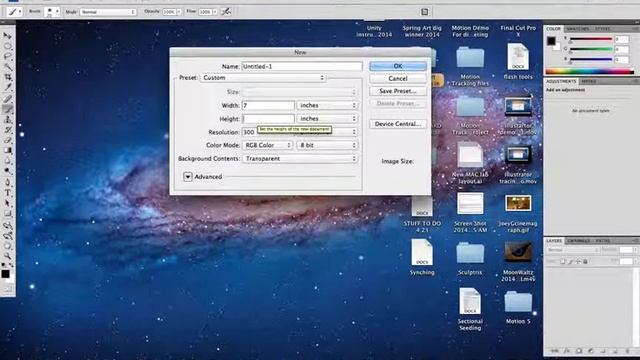Select the Shape tool

7,213
